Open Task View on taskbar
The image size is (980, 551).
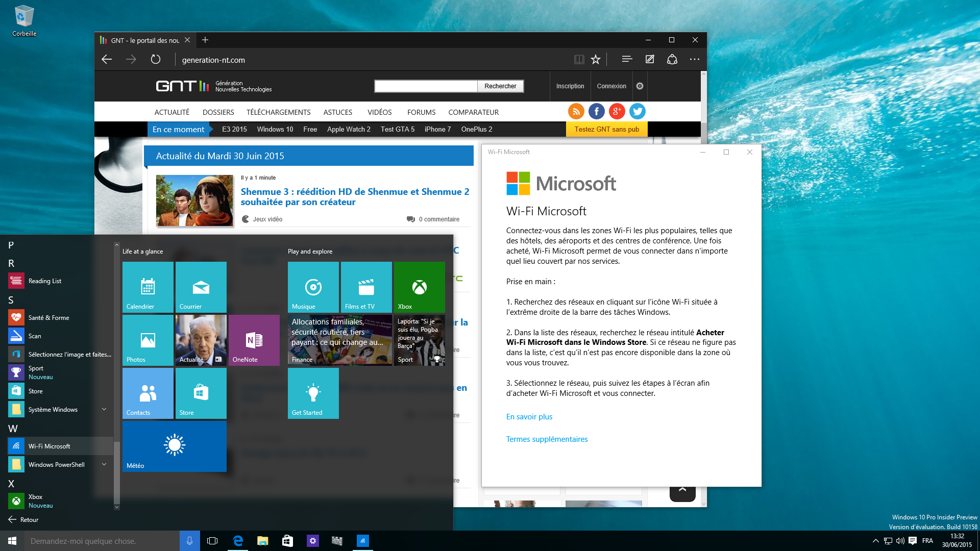[212, 541]
